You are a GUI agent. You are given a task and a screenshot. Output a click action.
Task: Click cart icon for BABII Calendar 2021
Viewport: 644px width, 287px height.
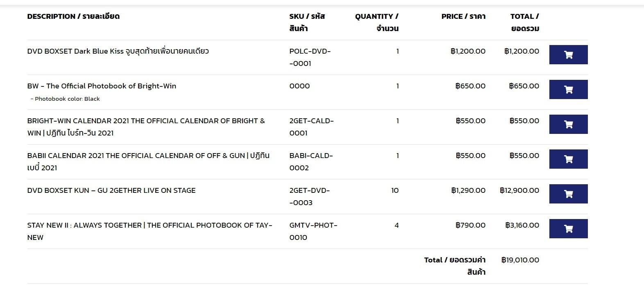[x=568, y=159]
